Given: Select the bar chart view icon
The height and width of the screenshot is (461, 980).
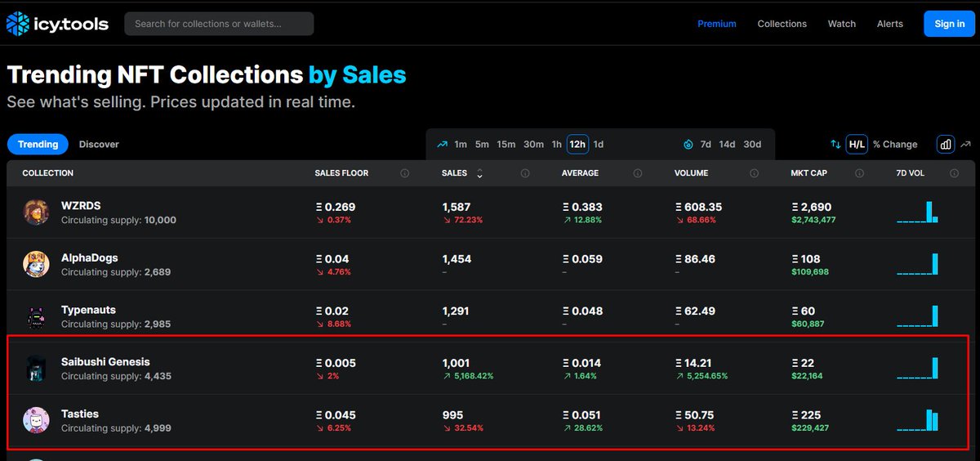Looking at the screenshot, I should tap(946, 145).
